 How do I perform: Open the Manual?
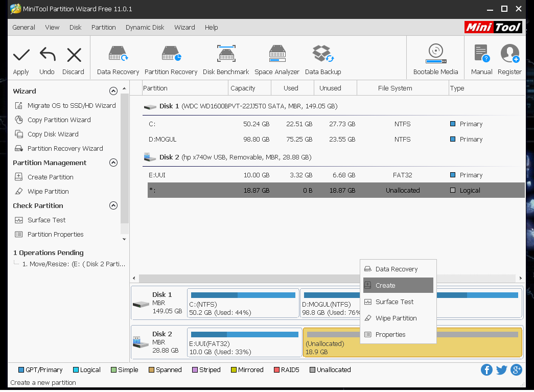point(481,59)
